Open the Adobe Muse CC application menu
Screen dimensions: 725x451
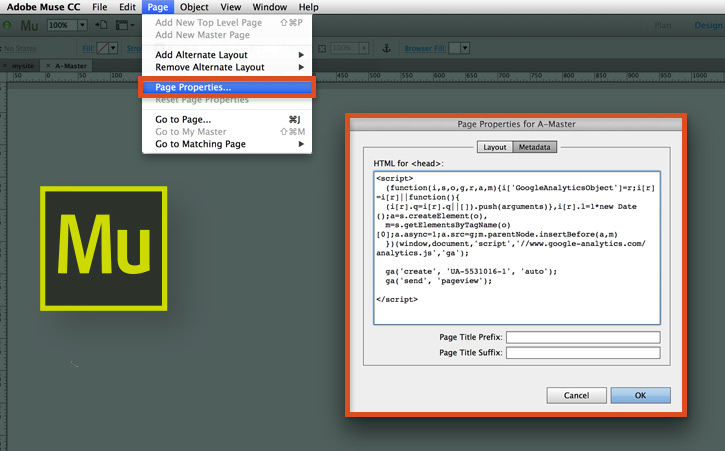(x=43, y=7)
